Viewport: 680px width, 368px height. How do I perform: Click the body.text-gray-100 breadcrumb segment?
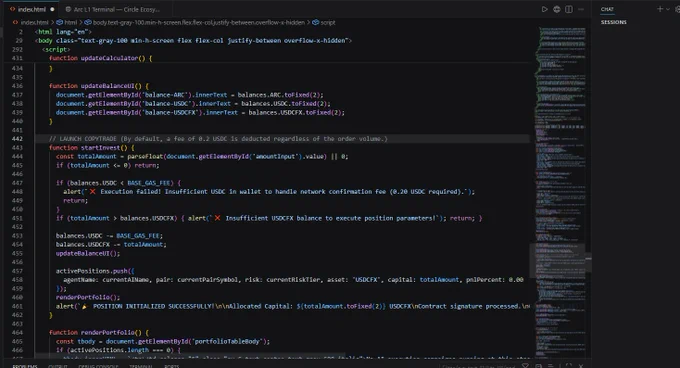[x=199, y=23]
